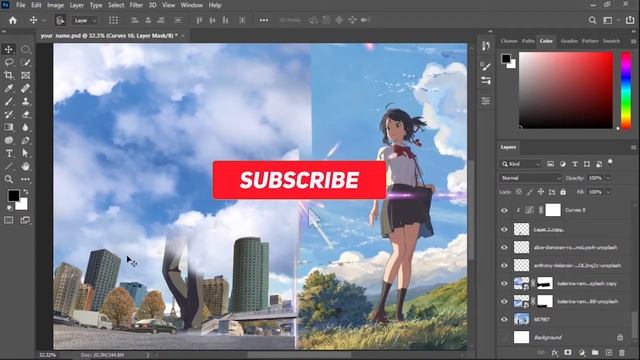640x360 pixels.
Task: Hide the anthony-delanoix unsplash layer
Action: coord(504,265)
